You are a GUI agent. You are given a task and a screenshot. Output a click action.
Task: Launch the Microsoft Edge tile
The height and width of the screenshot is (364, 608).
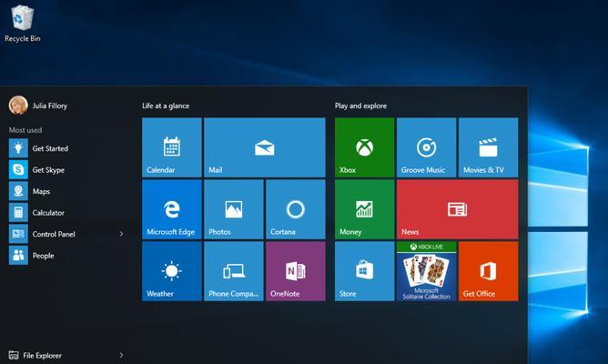172,209
